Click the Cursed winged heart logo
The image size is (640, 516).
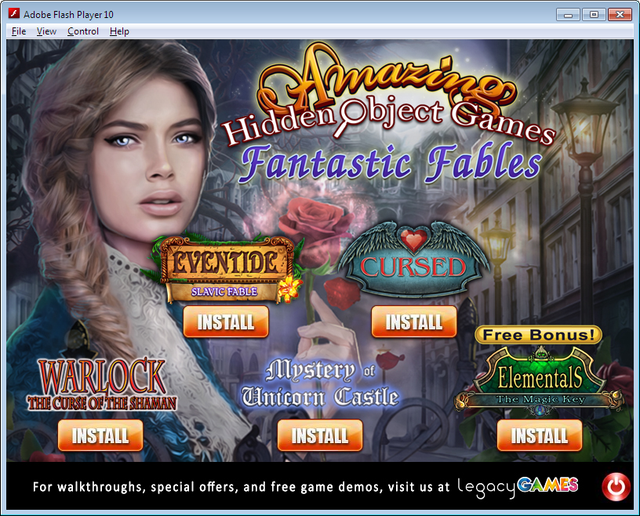[x=413, y=258]
